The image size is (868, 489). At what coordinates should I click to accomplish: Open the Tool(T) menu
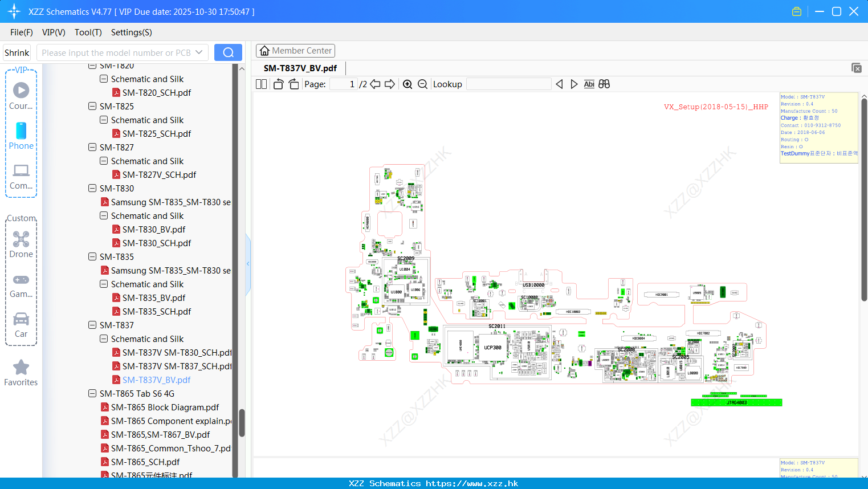[x=88, y=32]
